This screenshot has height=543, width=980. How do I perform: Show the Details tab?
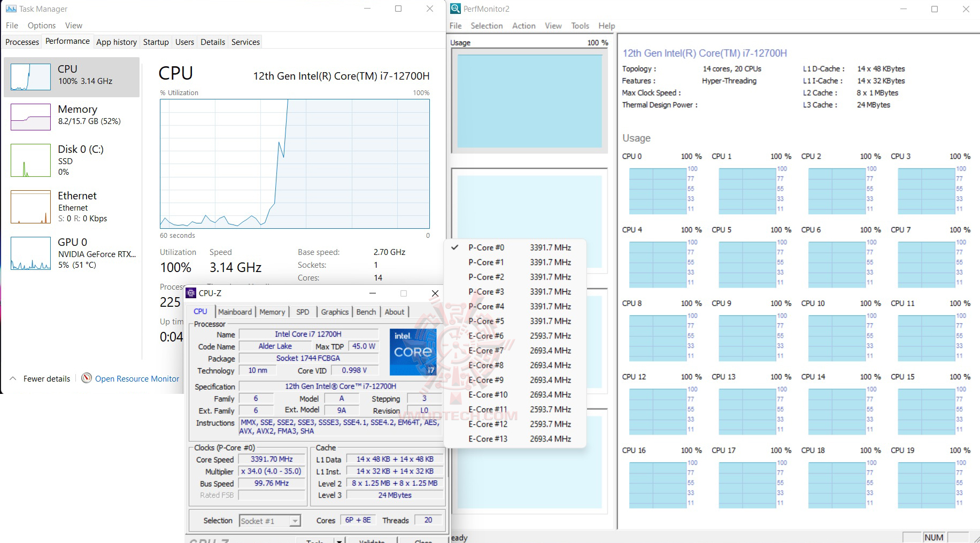click(213, 42)
